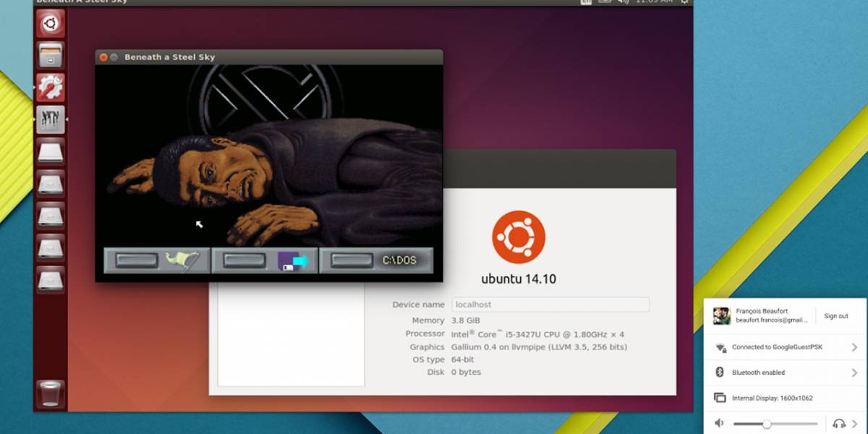868x434 pixels.
Task: Click the Internal Display monitor icon
Action: [x=720, y=397]
